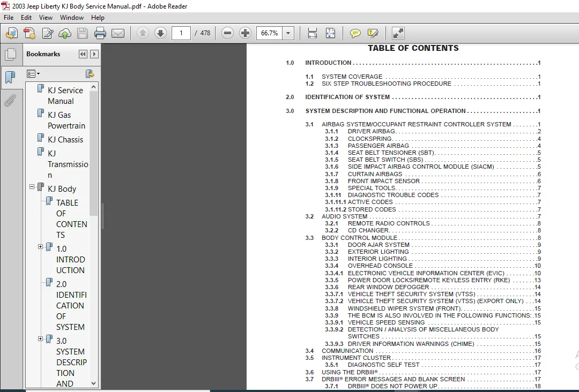Go to previous page with up arrow
579x392 pixels.
point(143,33)
